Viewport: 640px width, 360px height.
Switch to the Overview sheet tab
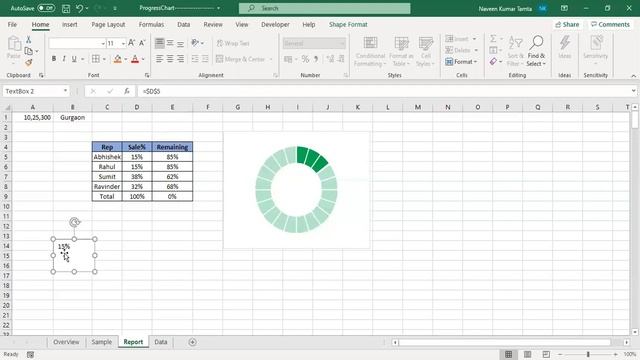pos(66,342)
